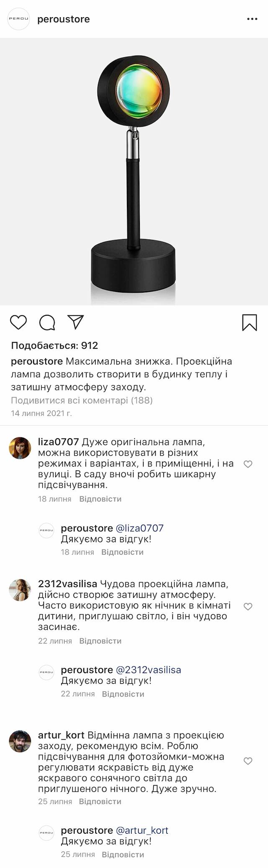Save the post with the bookmark icon
The height and width of the screenshot is (868, 268).
250,323
